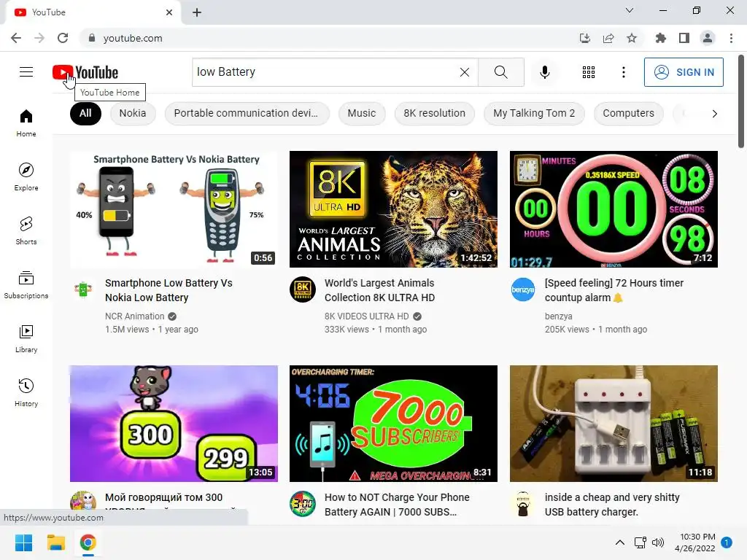Open the YouTube apps grid
The width and height of the screenshot is (747, 560).
point(589,72)
